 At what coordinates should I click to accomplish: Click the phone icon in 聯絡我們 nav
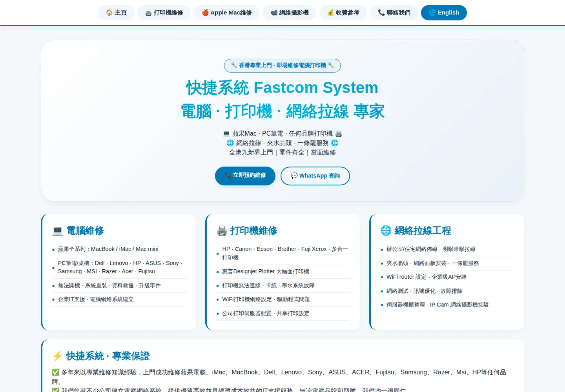click(x=381, y=13)
